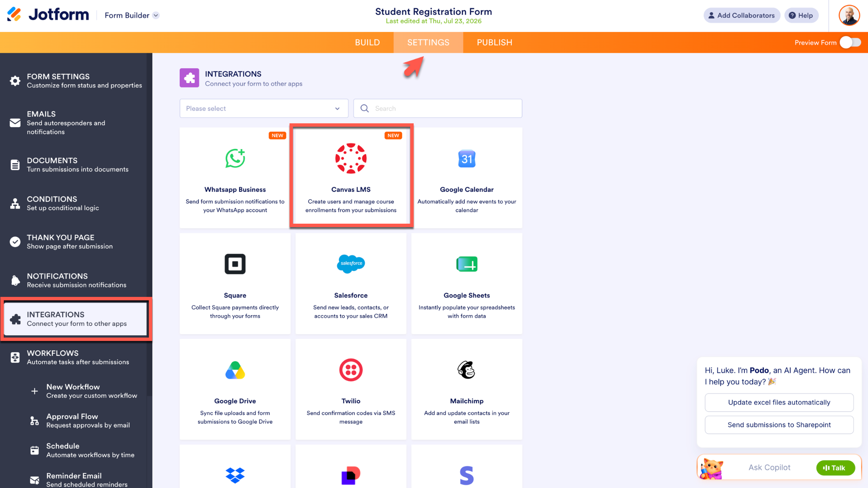Switch to the SETTINGS tab
The width and height of the screenshot is (868, 488).
(x=428, y=42)
